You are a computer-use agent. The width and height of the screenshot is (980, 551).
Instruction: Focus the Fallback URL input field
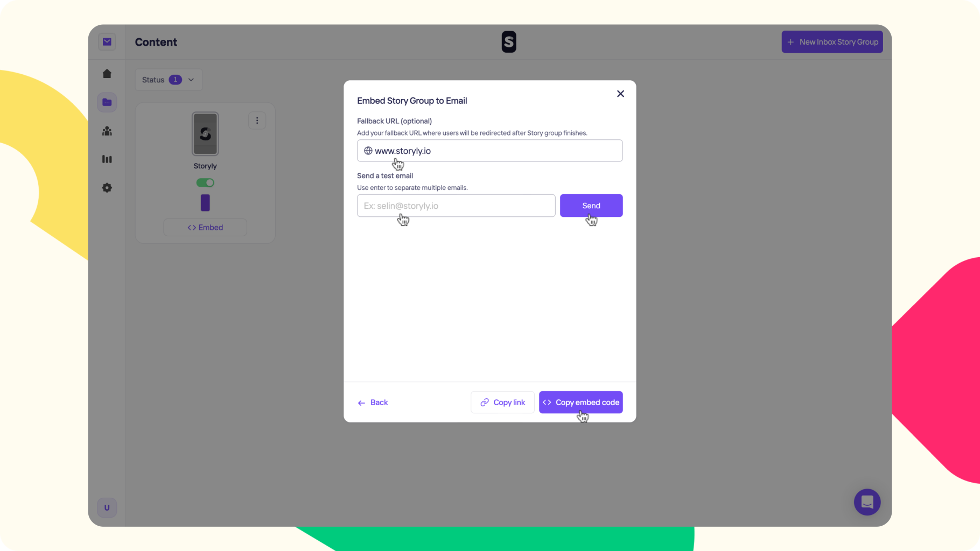point(490,151)
